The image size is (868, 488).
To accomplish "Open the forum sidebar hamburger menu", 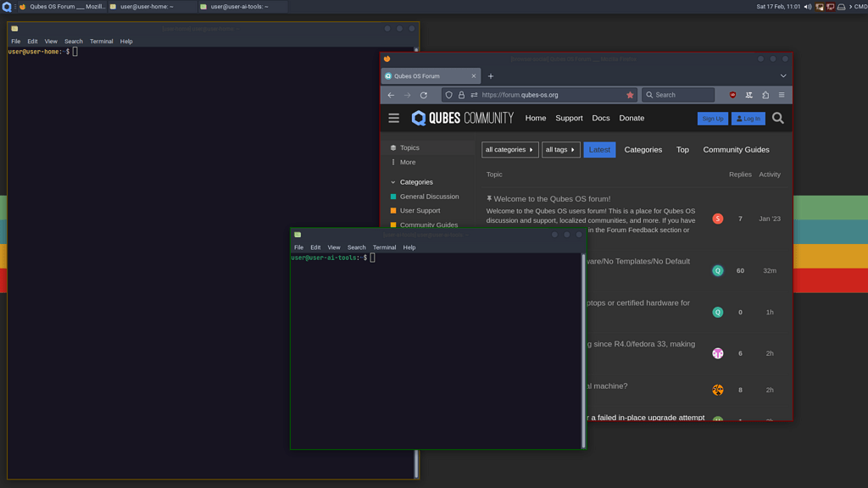I will [x=393, y=118].
